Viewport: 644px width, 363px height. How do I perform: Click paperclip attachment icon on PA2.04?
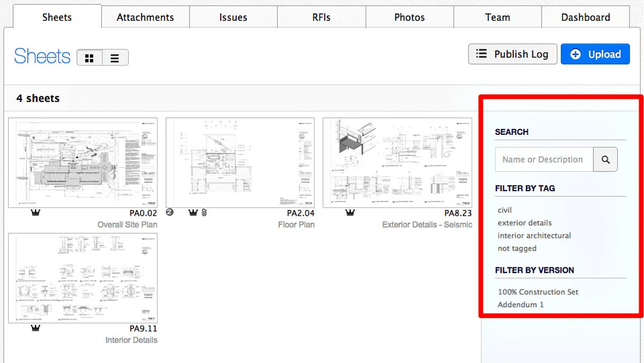[204, 213]
